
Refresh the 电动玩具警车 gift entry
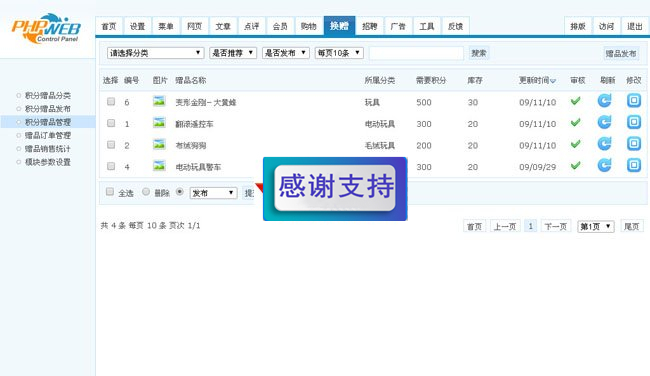click(604, 165)
